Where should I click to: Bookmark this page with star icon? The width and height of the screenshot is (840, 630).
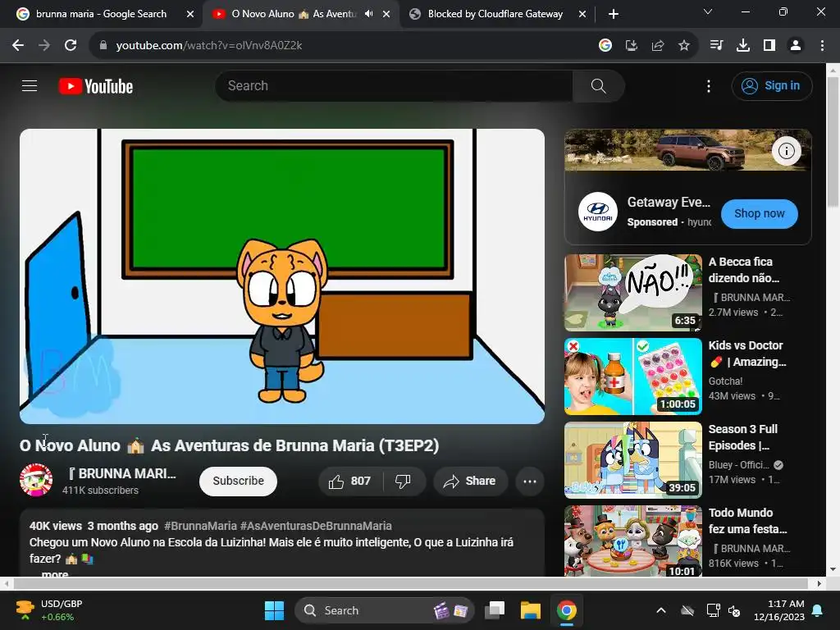[683, 46]
